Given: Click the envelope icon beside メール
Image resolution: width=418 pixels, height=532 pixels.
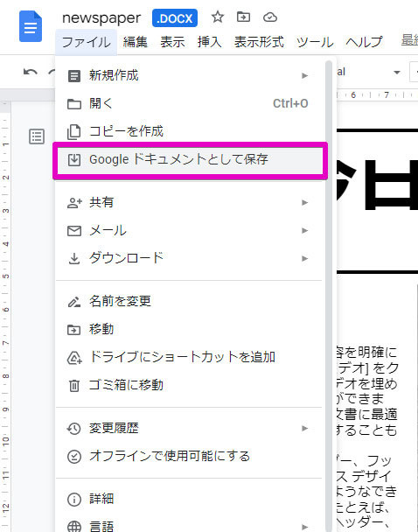Looking at the screenshot, I should coord(74,231).
